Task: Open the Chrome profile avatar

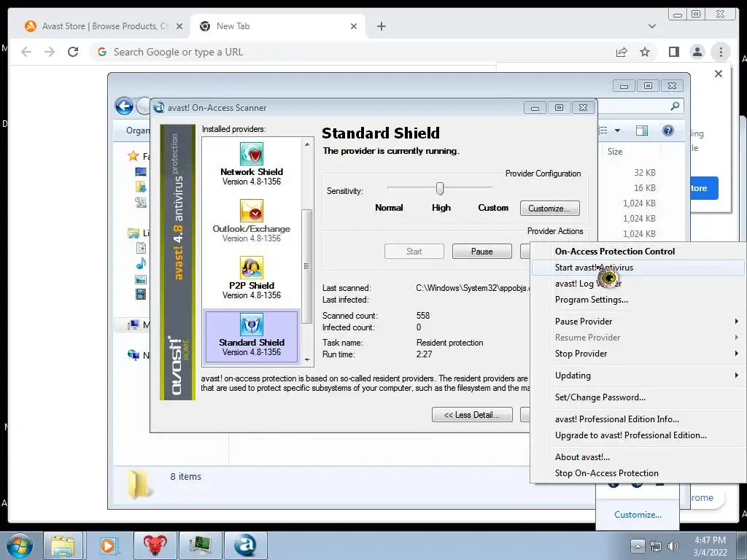Action: tap(697, 52)
